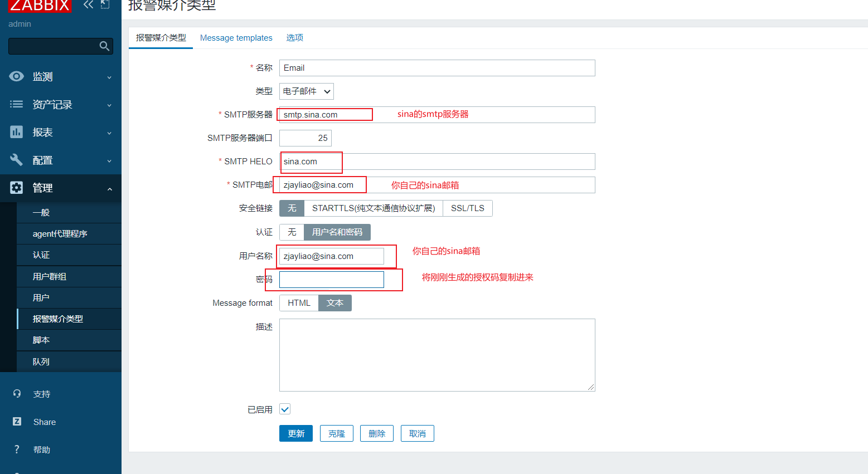Open 一般 in the 管理 submenu
Screen dimensions: 868x474
click(x=69, y=212)
